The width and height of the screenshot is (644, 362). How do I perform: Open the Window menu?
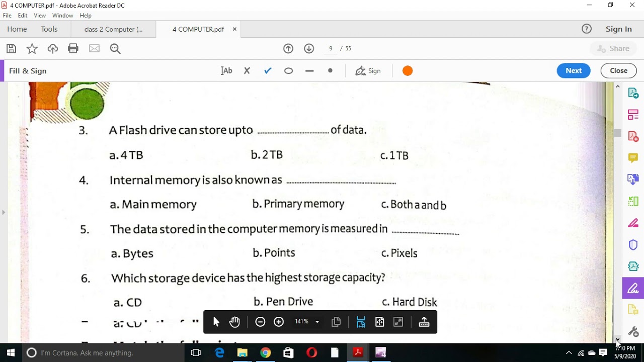(x=63, y=16)
